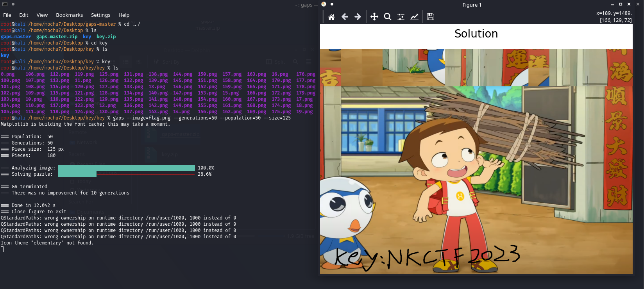The image size is (644, 289).
Task: Click 0.png in the file listing
Action: 8,74
